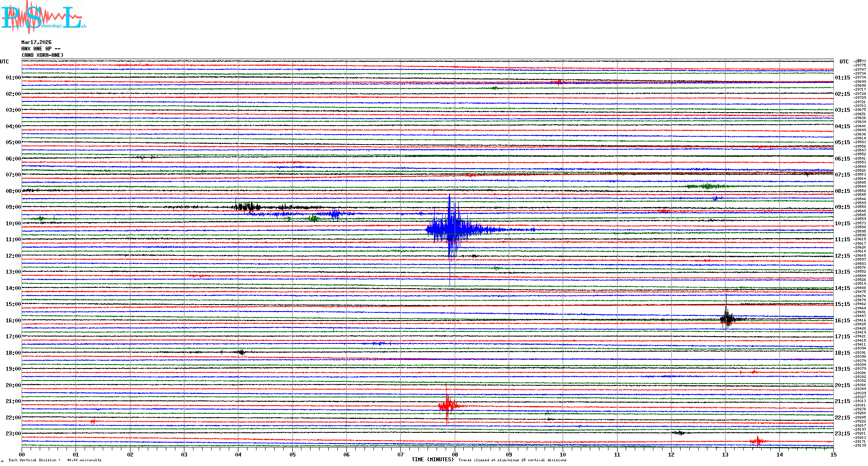This screenshot has width=868, height=466.
Task: Click the PSL seismology lab logo
Action: (43, 17)
